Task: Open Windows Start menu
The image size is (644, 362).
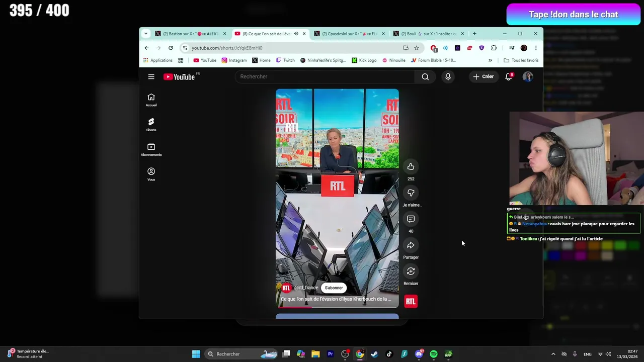Action: (x=196, y=354)
